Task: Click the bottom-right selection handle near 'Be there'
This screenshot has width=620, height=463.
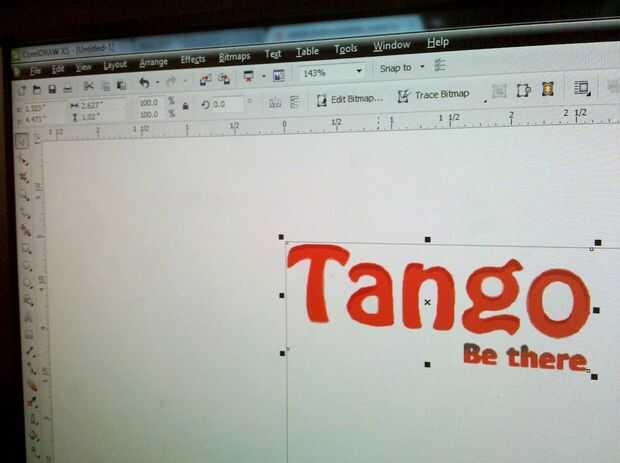Action: [594, 377]
